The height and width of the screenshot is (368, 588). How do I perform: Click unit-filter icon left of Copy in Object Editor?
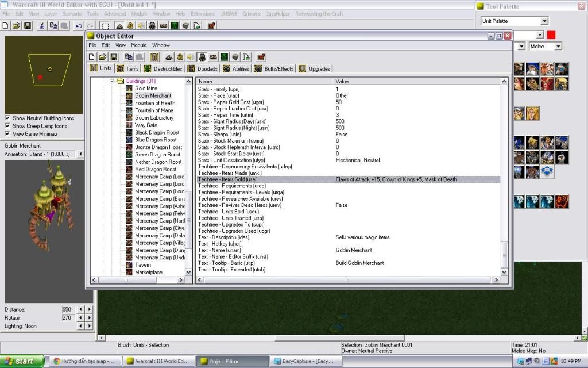tap(154, 57)
